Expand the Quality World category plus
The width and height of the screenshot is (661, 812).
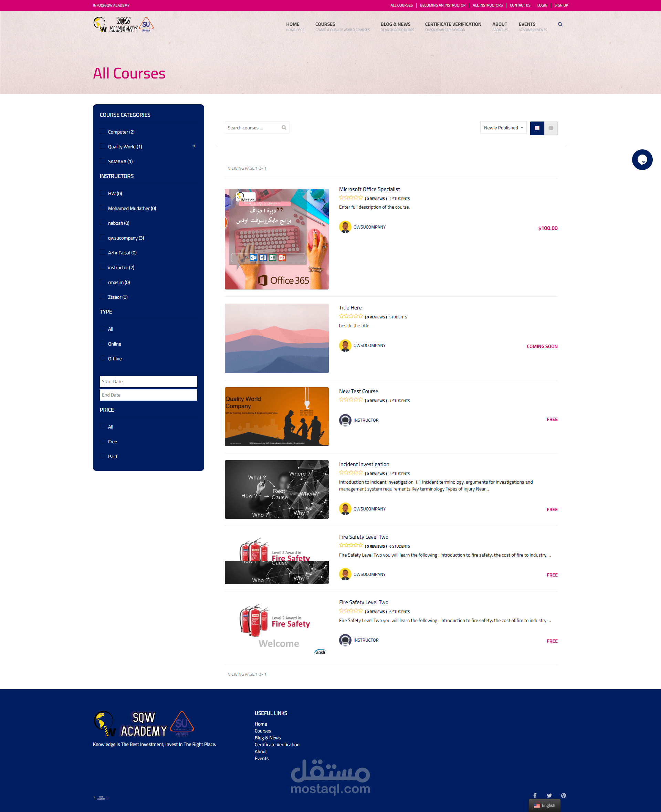(x=194, y=146)
